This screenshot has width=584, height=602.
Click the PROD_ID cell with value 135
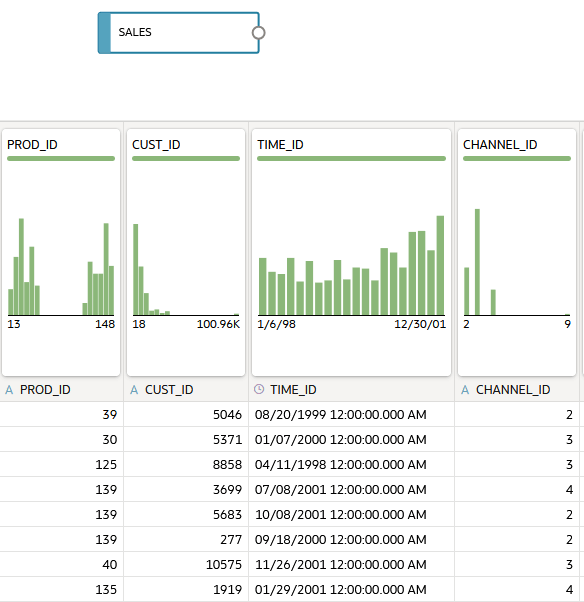tap(61, 589)
